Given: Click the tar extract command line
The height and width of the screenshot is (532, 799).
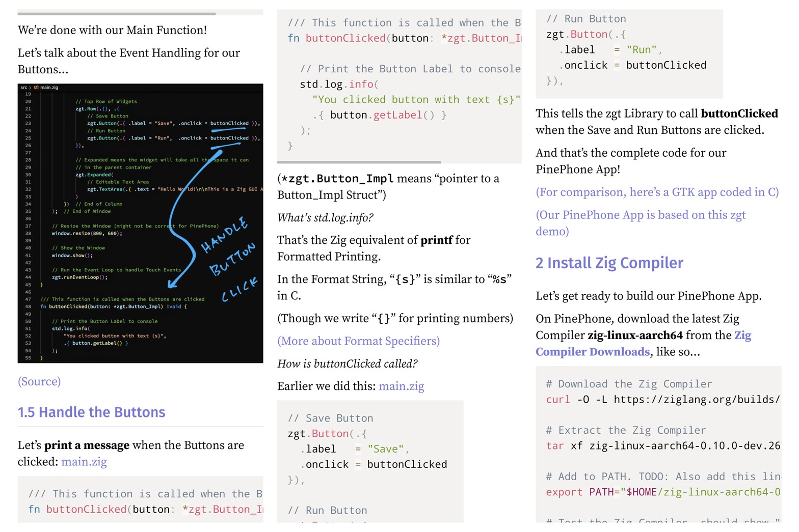Looking at the screenshot, I should coord(662,446).
